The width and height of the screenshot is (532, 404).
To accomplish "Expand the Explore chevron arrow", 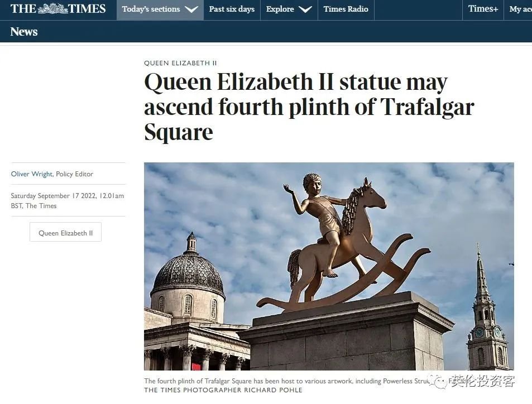I will [305, 9].
